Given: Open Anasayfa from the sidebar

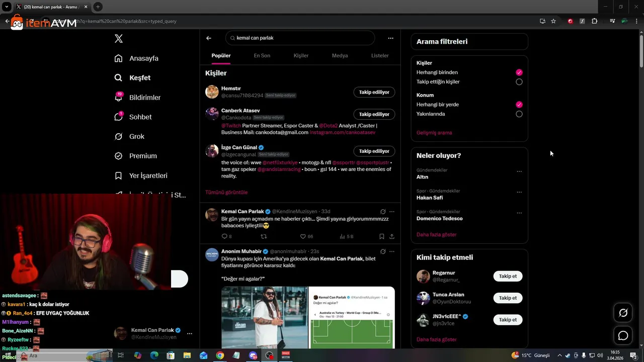Looking at the screenshot, I should tap(136, 58).
